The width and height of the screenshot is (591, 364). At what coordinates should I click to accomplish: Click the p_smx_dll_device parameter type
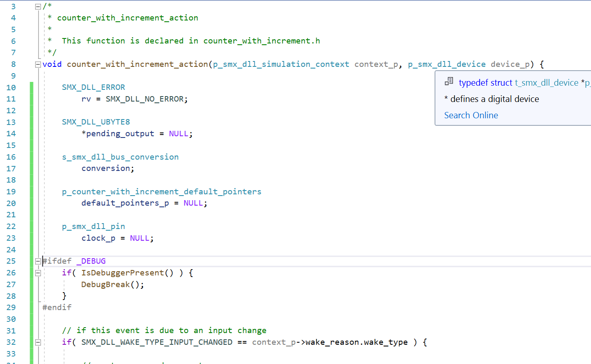[x=446, y=64]
